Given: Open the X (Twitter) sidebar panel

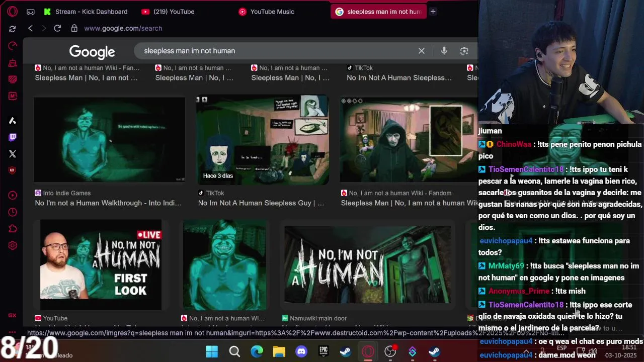Looking at the screenshot, I should [x=13, y=154].
